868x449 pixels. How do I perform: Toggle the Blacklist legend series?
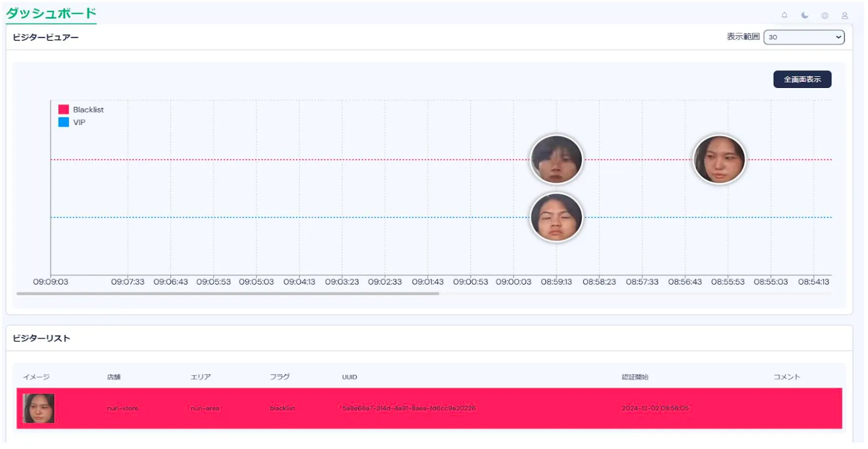(88, 110)
